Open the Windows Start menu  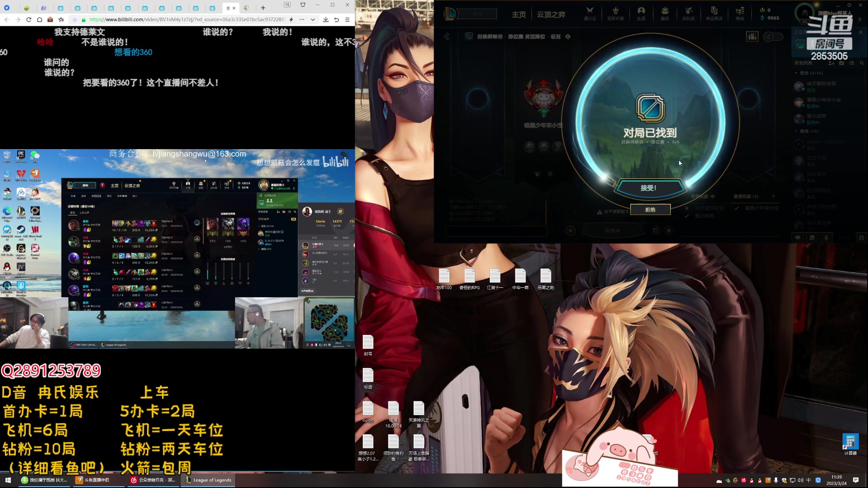click(x=8, y=480)
